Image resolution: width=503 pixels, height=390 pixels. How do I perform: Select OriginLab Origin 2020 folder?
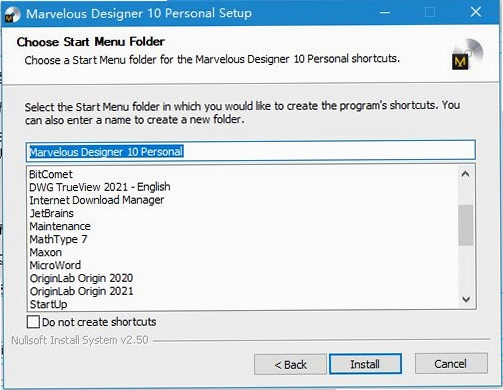[x=81, y=278]
